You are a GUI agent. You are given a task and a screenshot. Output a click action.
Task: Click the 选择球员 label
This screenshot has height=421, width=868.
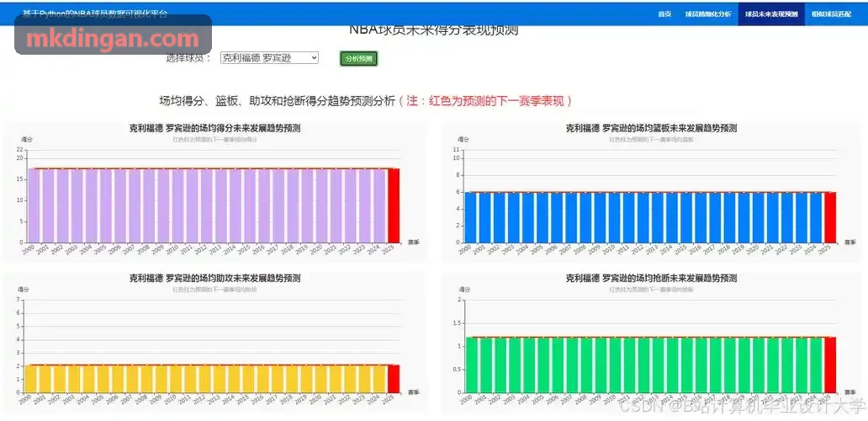pyautogui.click(x=188, y=58)
